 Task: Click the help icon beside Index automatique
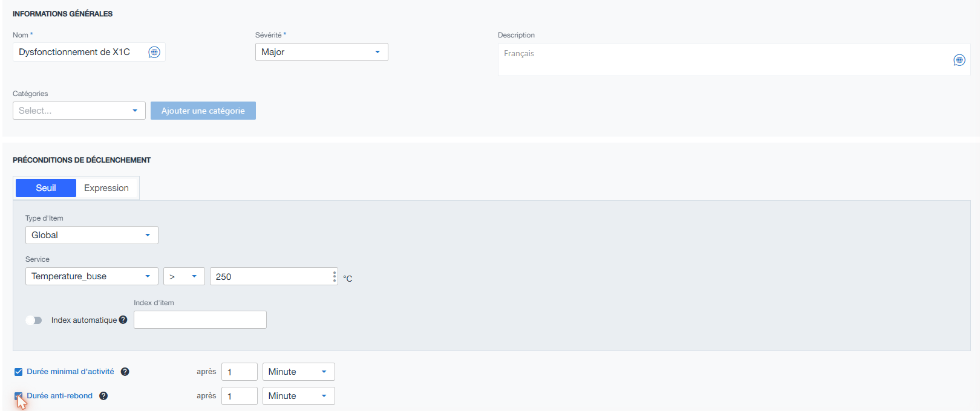click(x=123, y=320)
